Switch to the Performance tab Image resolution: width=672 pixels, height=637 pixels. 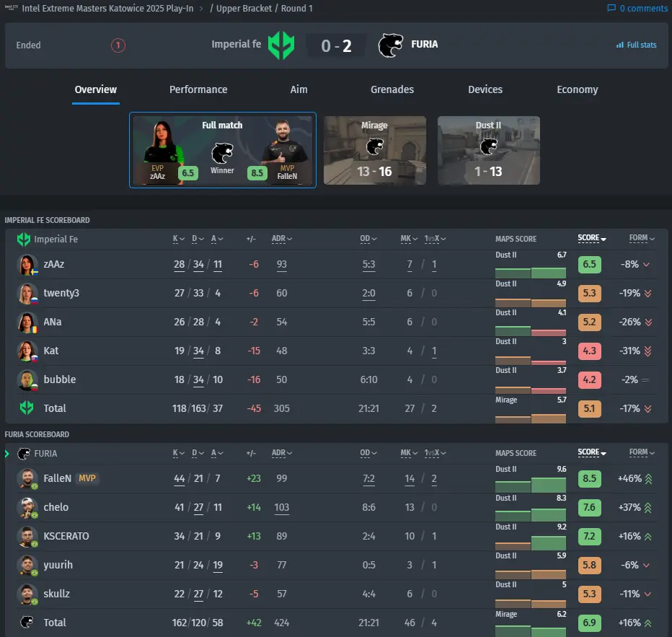198,89
